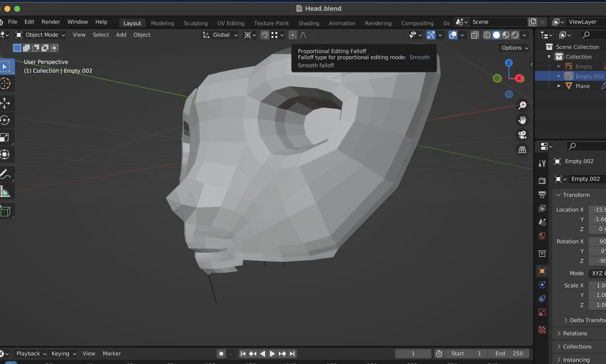Toggle proportional editing button
The image size is (606, 364).
[292, 35]
